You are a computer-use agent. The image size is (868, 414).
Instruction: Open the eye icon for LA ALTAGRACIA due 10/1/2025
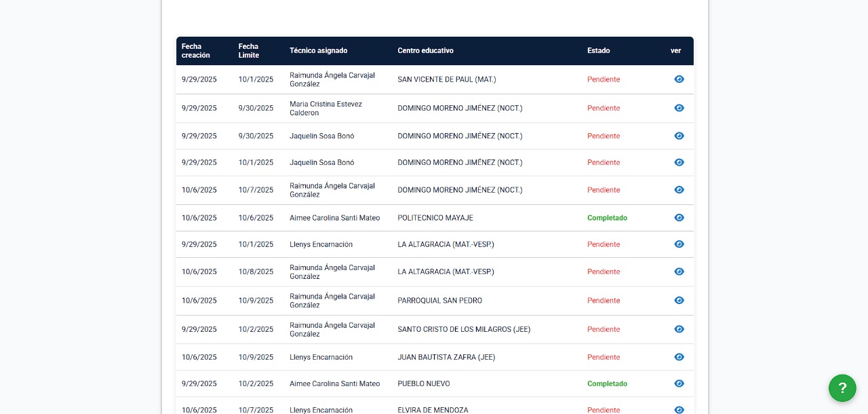coord(679,244)
